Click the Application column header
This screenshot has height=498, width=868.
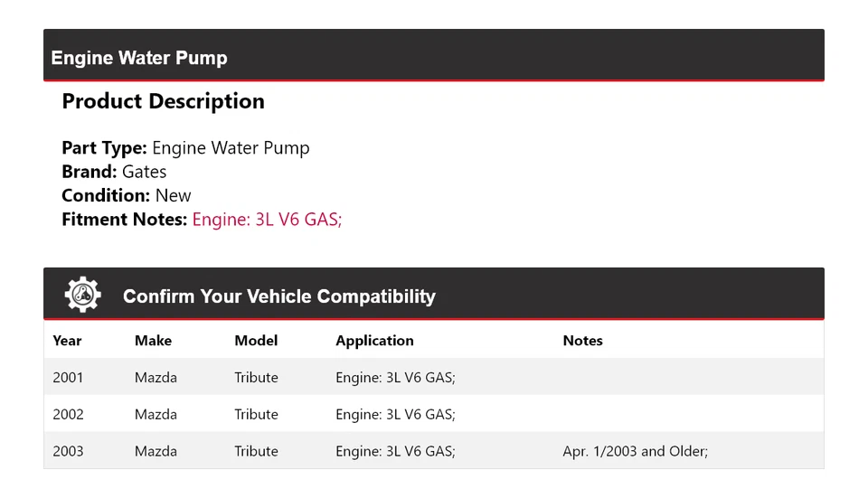pos(374,341)
